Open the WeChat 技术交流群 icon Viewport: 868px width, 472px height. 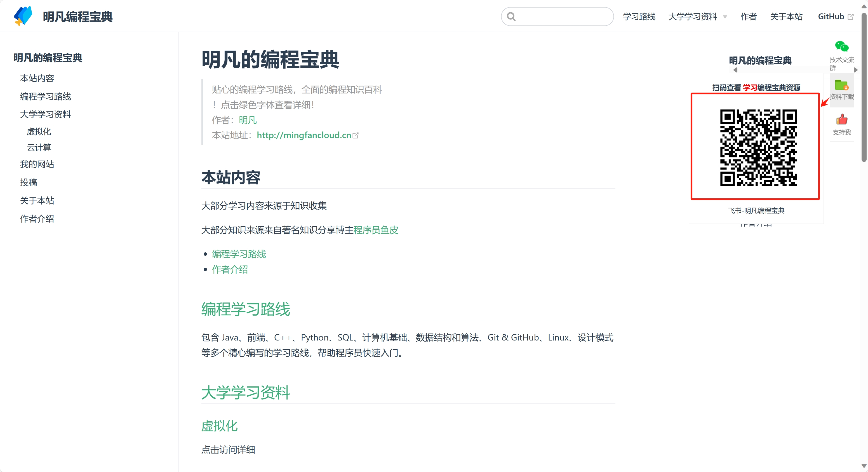841,46
